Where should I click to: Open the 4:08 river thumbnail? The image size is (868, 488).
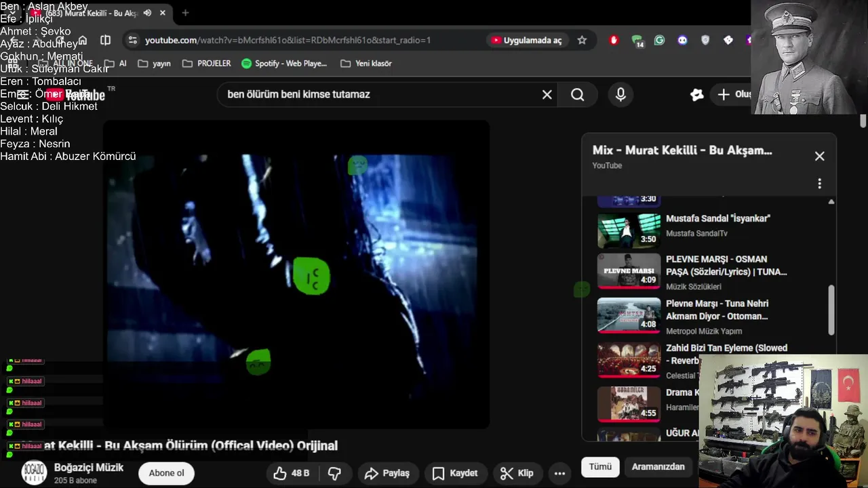(629, 315)
